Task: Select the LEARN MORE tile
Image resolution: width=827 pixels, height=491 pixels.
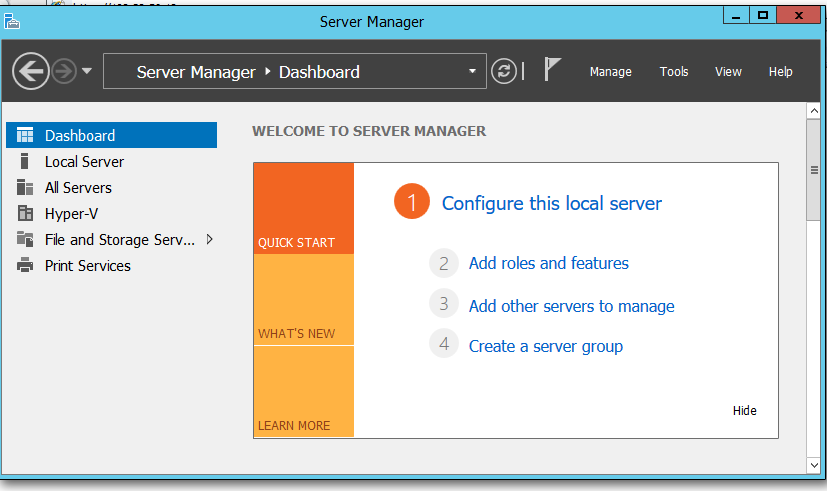Action: tap(304, 391)
